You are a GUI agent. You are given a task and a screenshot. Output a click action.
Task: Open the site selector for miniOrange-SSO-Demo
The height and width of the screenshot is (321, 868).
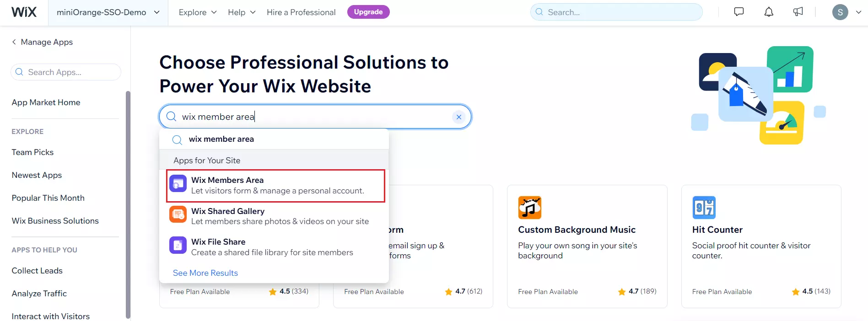tap(108, 12)
